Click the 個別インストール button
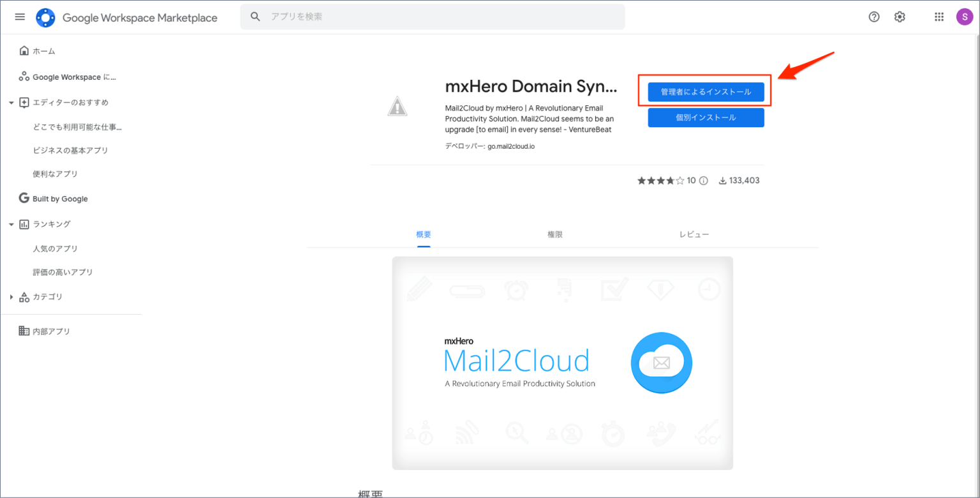 pyautogui.click(x=706, y=117)
